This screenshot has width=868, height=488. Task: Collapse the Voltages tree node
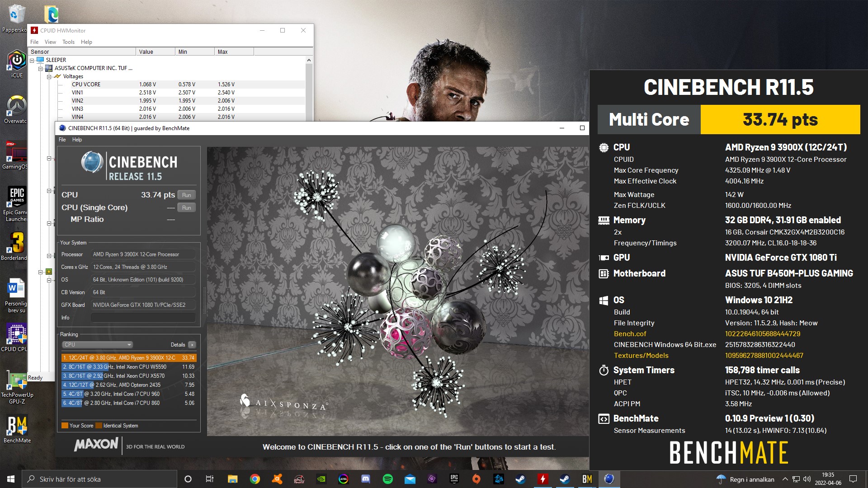click(x=49, y=76)
